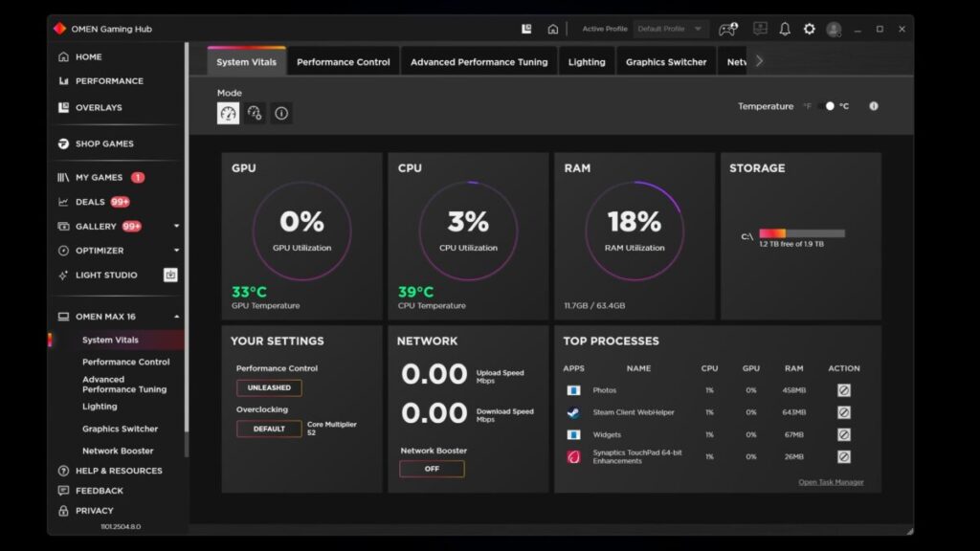Viewport: 980px width, 551px height.
Task: Click the info icon beside Temperature toggle
Action: point(874,106)
